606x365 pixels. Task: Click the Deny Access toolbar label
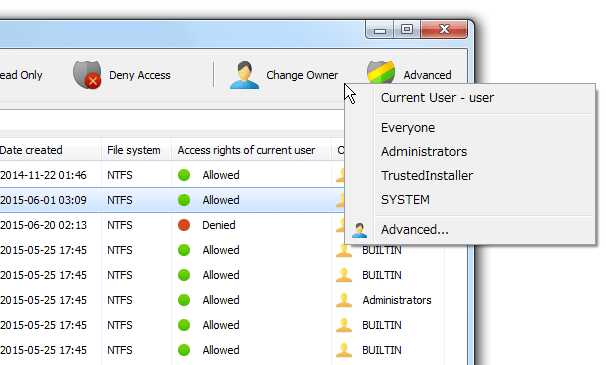pyautogui.click(x=140, y=75)
